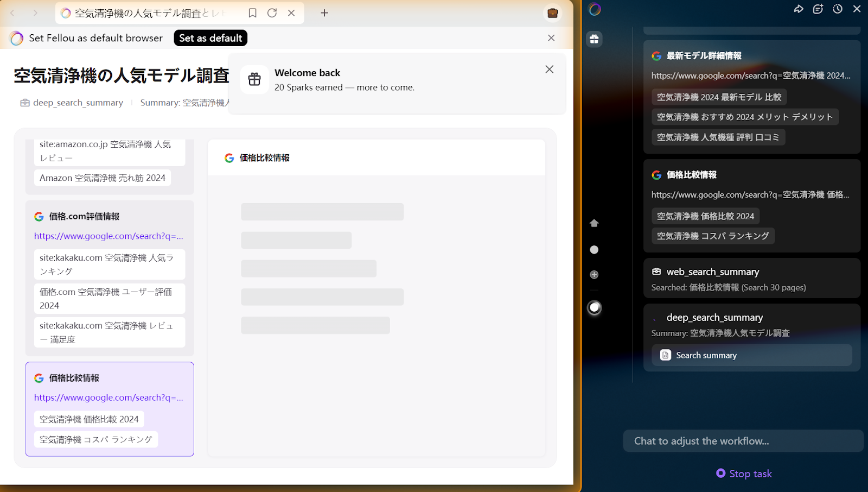This screenshot has height=492, width=868.
Task: Open gift rewards icon in dark sidebar
Action: point(595,39)
